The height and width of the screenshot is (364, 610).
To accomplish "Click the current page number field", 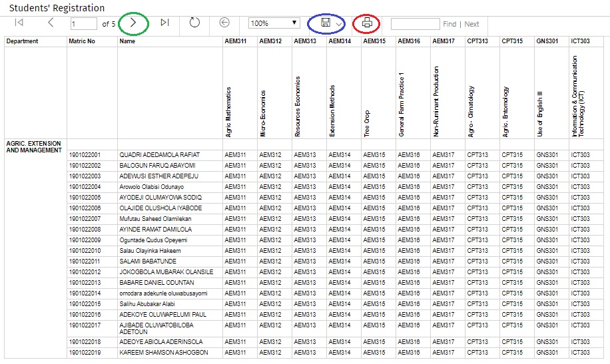I will click(x=84, y=24).
